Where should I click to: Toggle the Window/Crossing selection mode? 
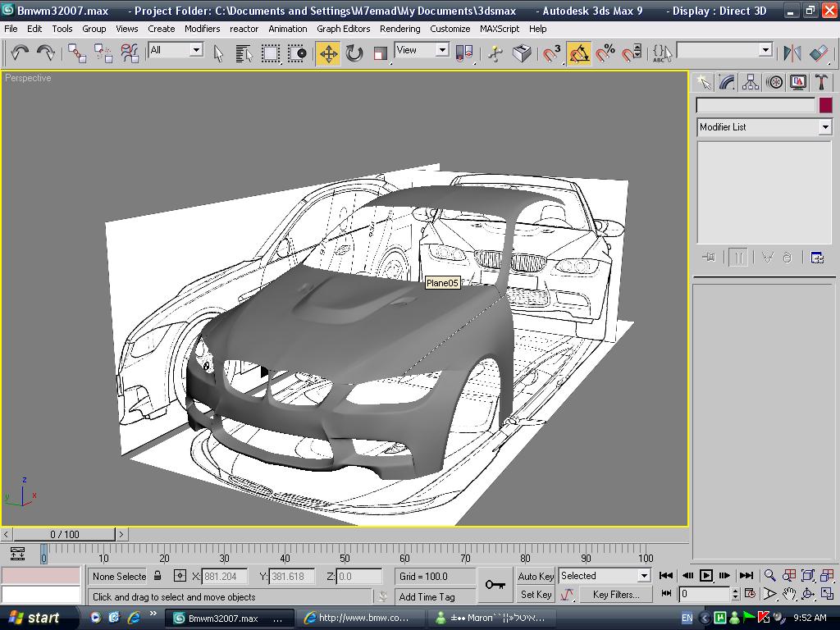297,53
